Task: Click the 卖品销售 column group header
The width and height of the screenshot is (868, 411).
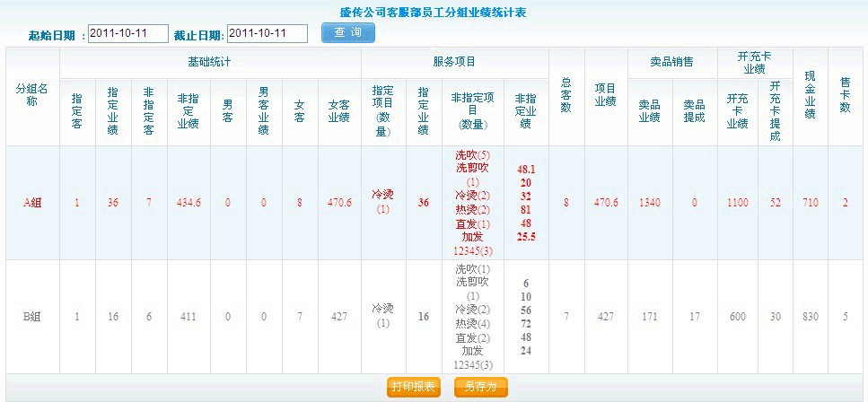Action: point(672,62)
